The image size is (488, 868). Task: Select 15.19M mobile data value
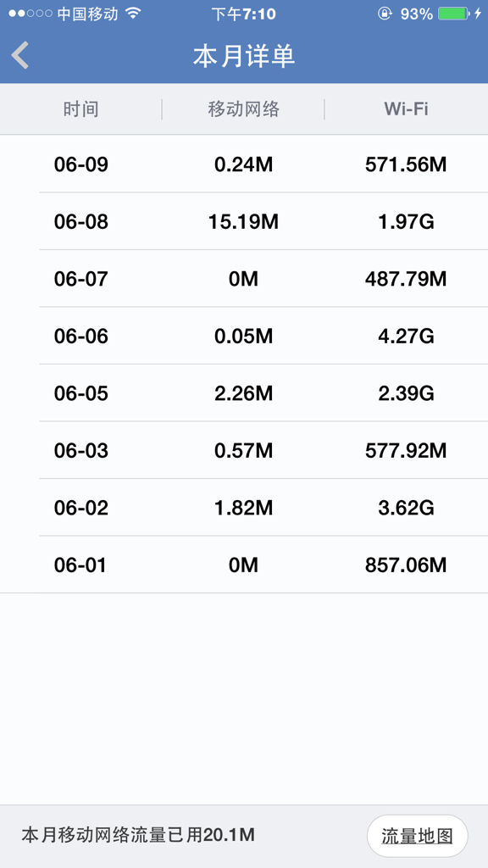(x=243, y=222)
